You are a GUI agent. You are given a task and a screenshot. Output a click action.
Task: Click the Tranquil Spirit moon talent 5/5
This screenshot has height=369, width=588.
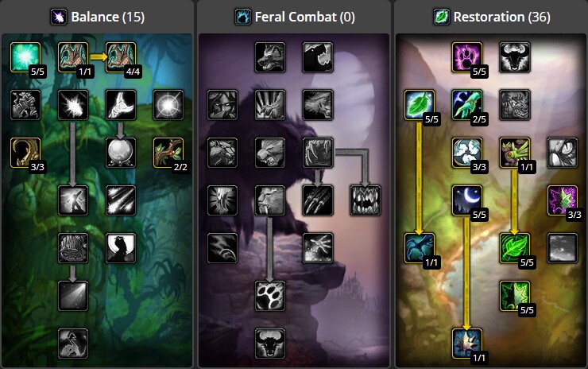click(466, 200)
